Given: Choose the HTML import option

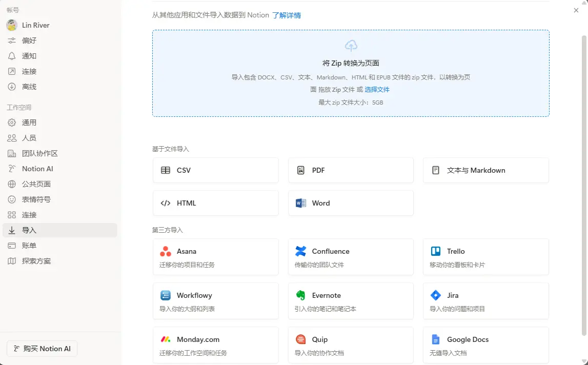Looking at the screenshot, I should click(x=216, y=204).
